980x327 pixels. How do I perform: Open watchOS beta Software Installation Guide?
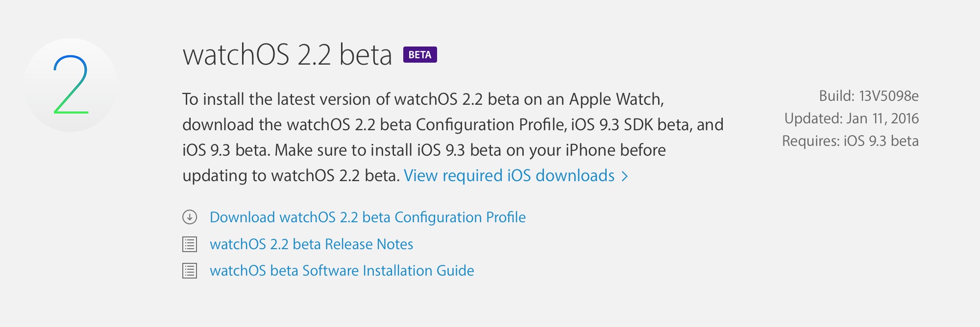tap(342, 271)
